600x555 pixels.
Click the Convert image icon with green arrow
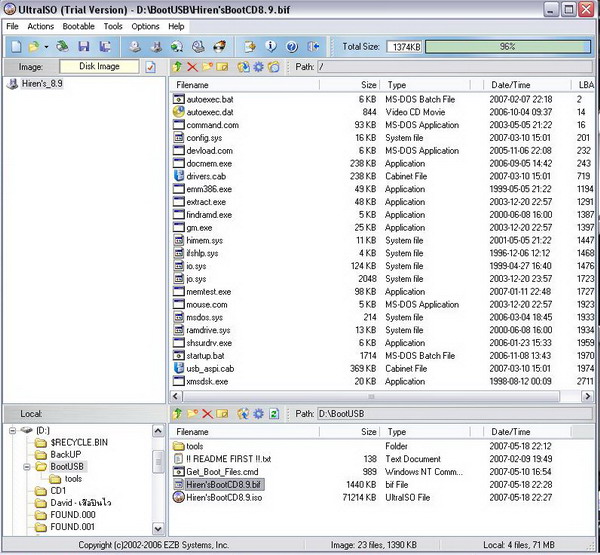[x=177, y=47]
